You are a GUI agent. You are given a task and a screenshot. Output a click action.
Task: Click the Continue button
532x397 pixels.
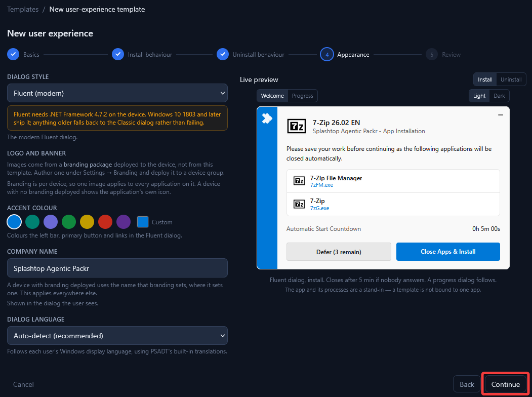point(505,384)
